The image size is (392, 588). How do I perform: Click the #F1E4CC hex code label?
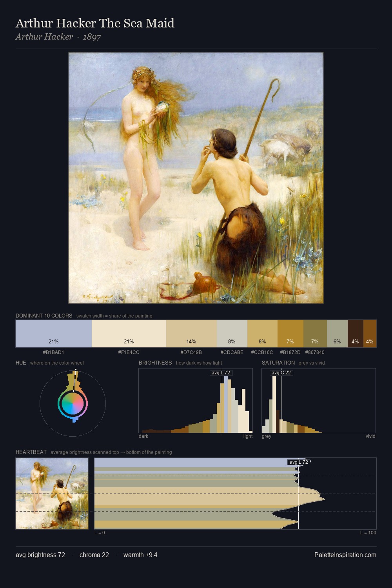point(129,352)
